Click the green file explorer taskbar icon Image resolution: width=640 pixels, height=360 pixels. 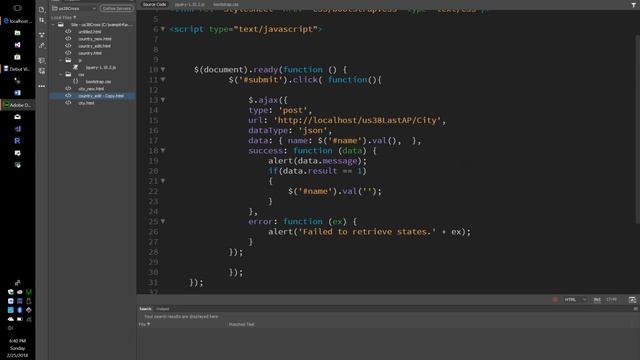[18, 33]
